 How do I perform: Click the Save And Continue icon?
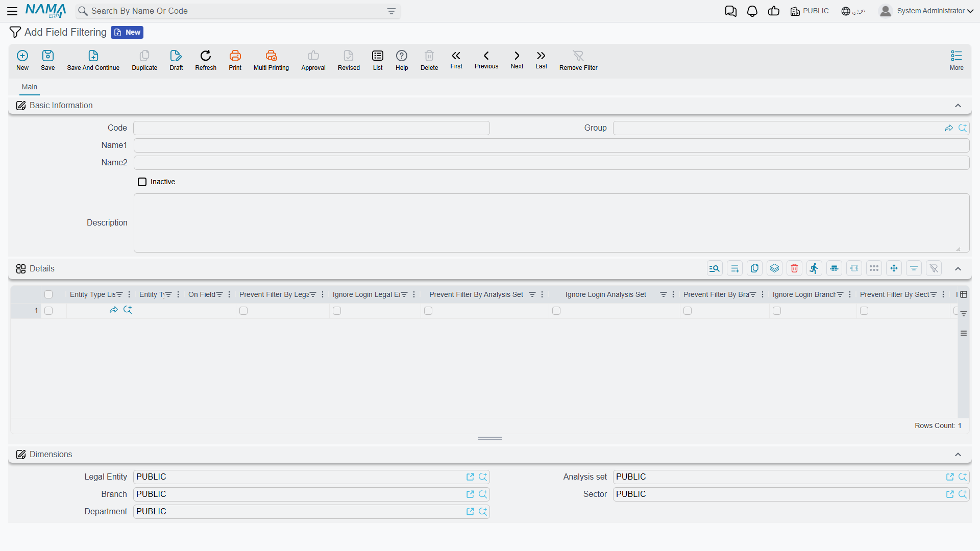[x=93, y=56]
